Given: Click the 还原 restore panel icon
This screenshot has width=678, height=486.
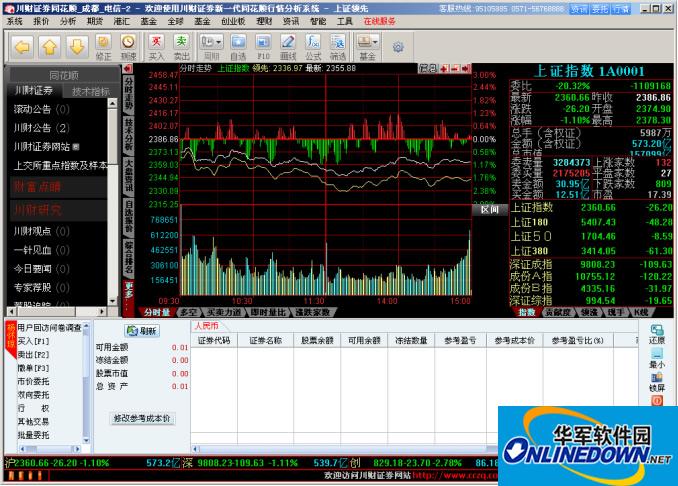Looking at the screenshot, I should tap(656, 335).
